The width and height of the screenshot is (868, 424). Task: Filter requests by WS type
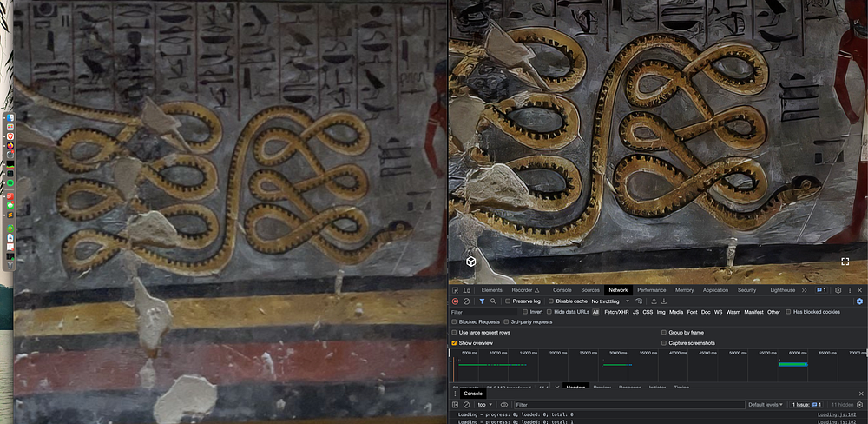pyautogui.click(x=718, y=312)
